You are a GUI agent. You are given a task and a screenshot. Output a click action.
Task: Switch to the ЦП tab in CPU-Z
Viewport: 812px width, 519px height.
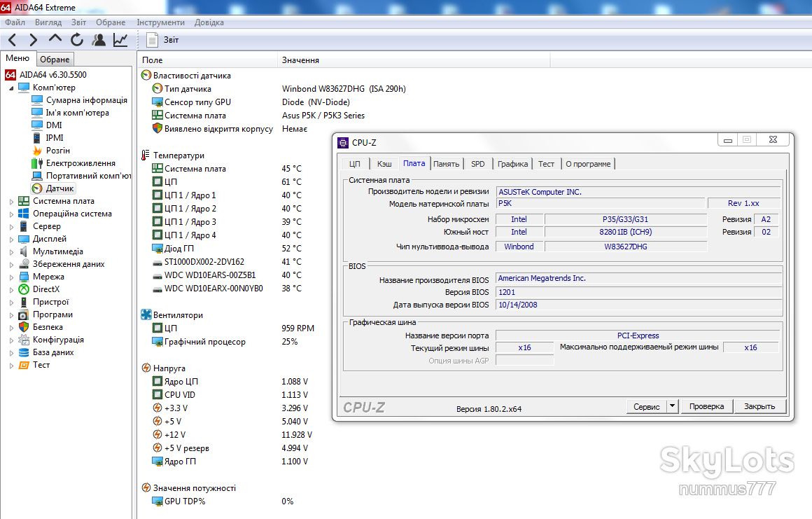point(355,164)
